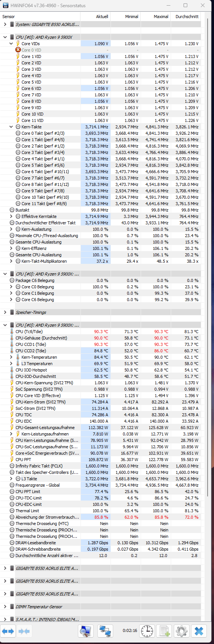Click the log file with plus icon
Screen dimensions: 214x644
click(164, 631)
